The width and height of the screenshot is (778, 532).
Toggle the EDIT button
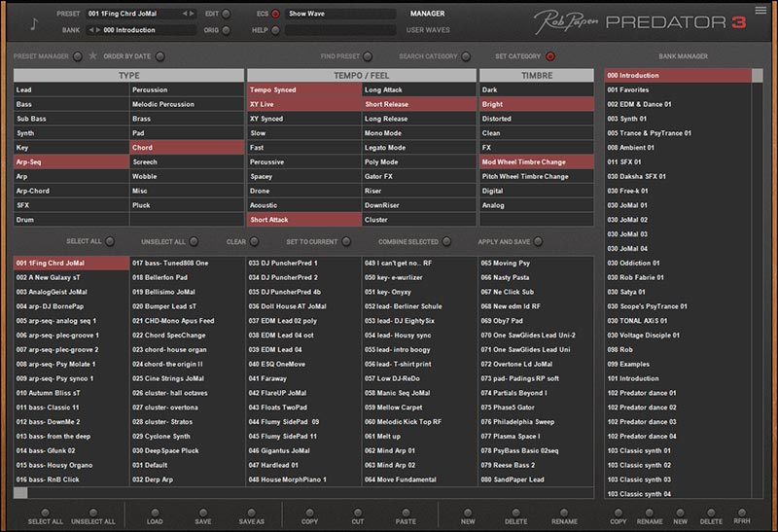[227, 14]
